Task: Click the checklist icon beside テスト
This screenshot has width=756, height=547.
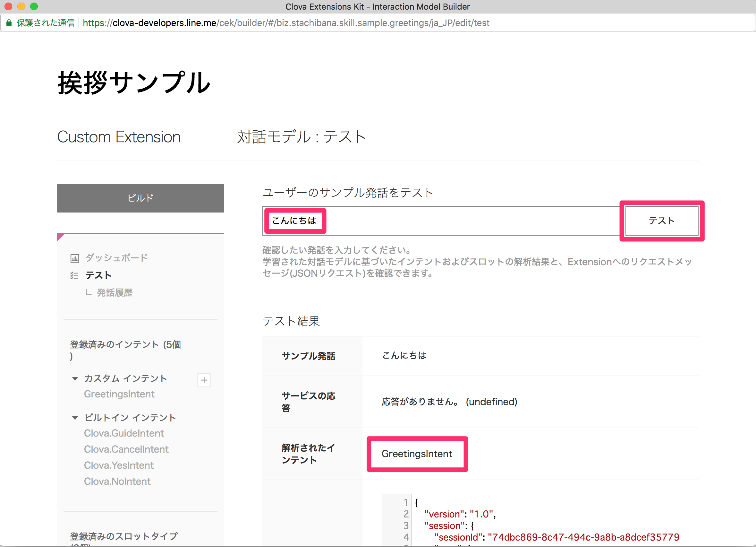Action: click(75, 275)
